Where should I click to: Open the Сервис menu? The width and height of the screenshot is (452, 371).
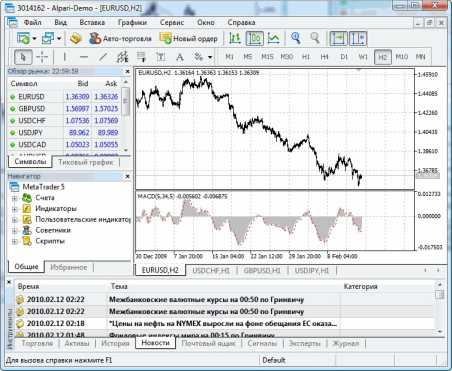[172, 22]
